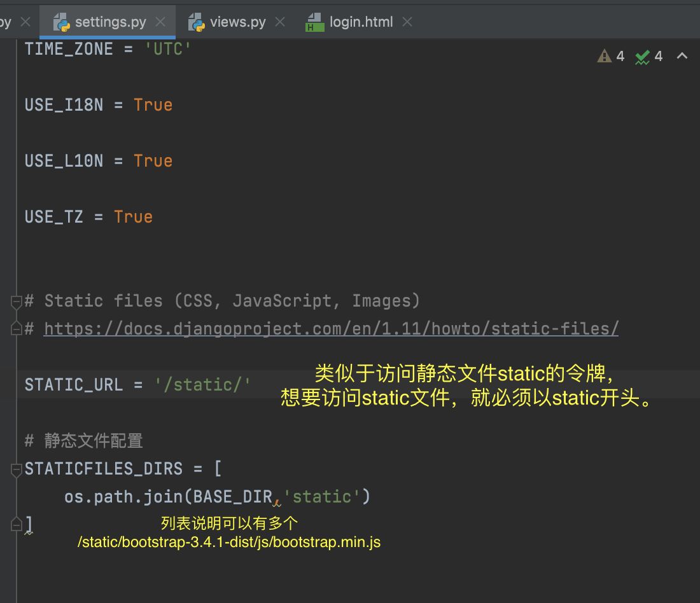The height and width of the screenshot is (603, 700).
Task: Open the warnings indicator showing 4 warnings
Action: point(611,56)
